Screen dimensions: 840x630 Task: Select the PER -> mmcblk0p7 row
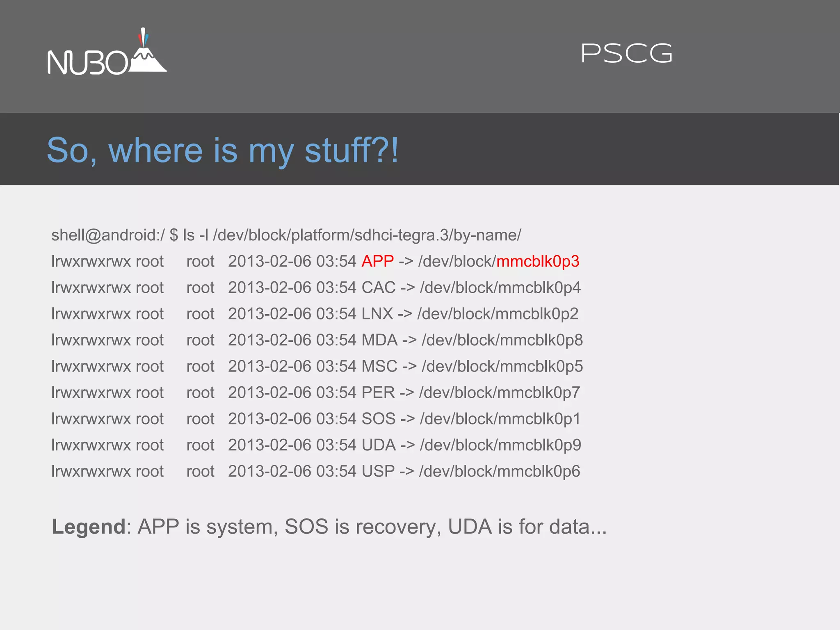point(315,393)
